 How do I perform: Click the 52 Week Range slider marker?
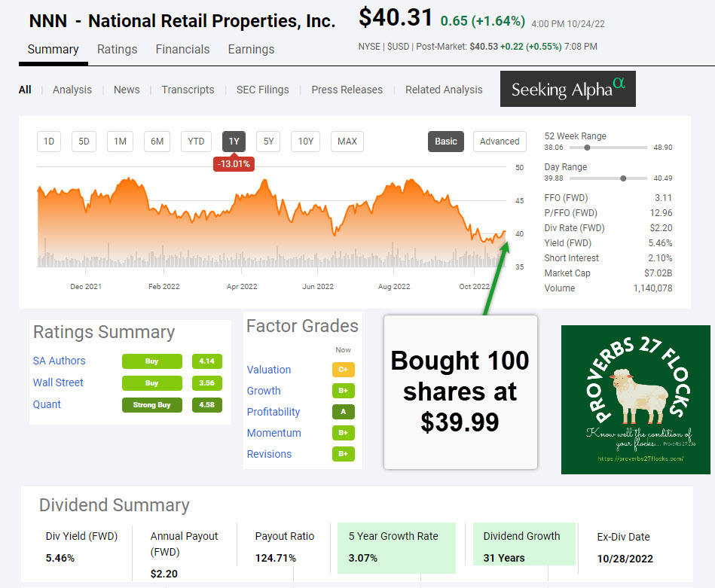(587, 148)
